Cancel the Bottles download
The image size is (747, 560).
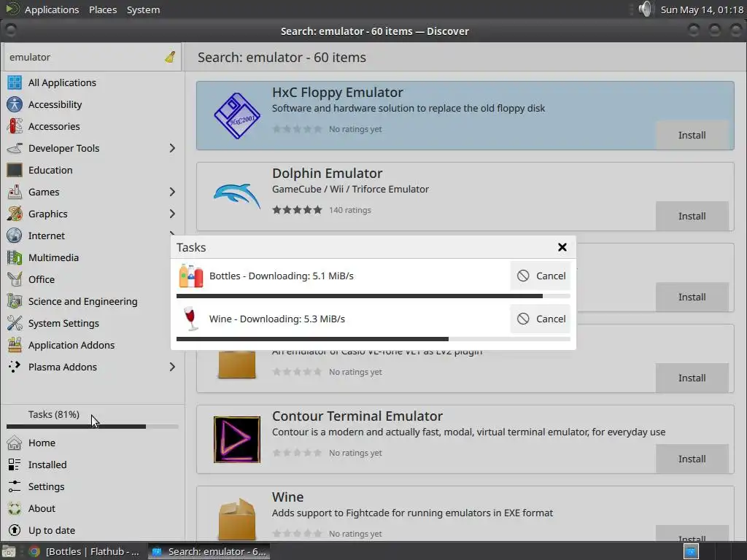(541, 276)
